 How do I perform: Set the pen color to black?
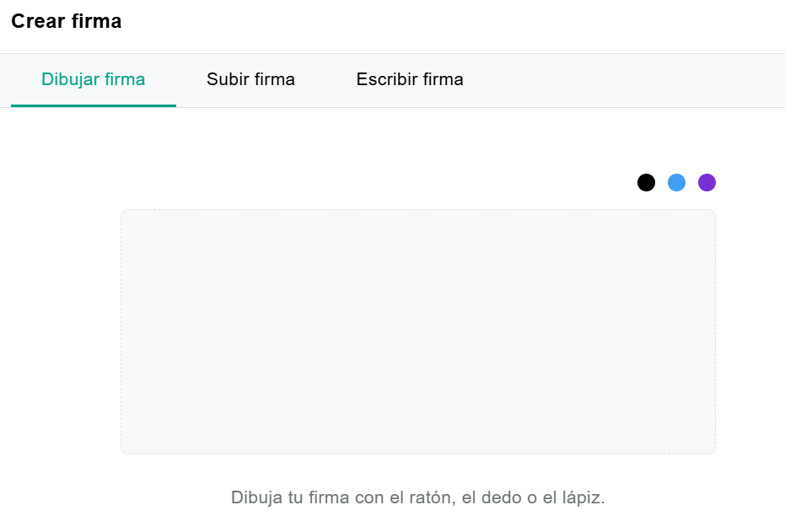pyautogui.click(x=646, y=182)
